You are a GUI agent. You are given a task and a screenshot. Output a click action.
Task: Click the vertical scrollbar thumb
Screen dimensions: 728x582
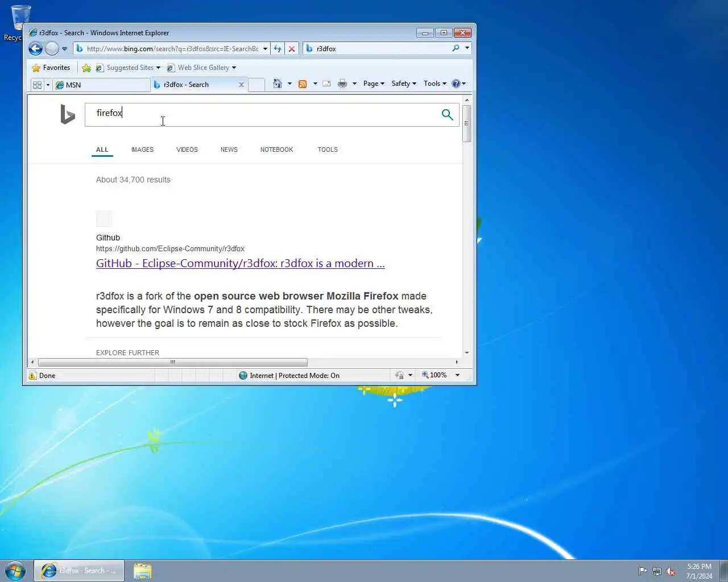(x=467, y=123)
